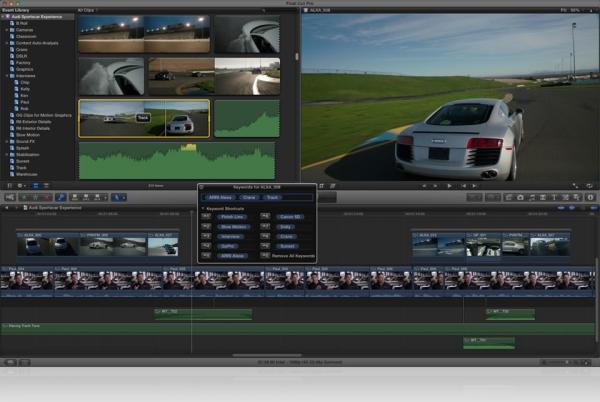Toggle viewer full screen playback
The height and width of the screenshot is (402, 600).
(x=575, y=186)
